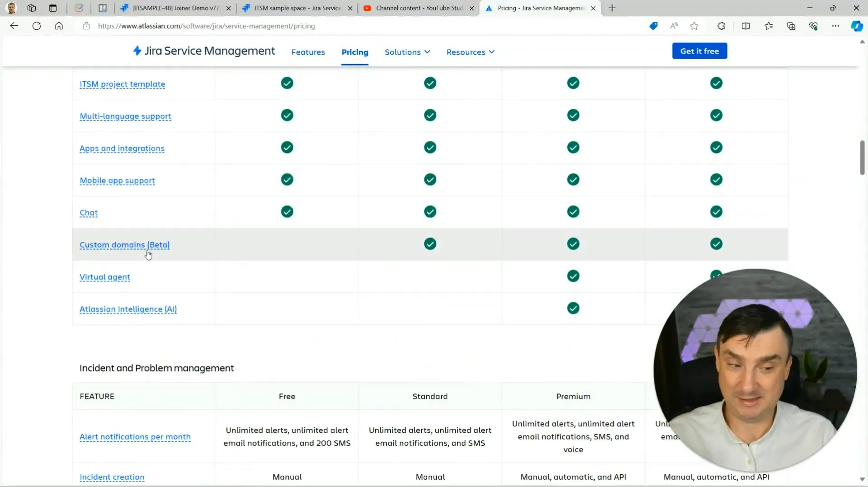This screenshot has width=868, height=487.
Task: Open Custom domains (Beta) link
Action: coord(125,245)
